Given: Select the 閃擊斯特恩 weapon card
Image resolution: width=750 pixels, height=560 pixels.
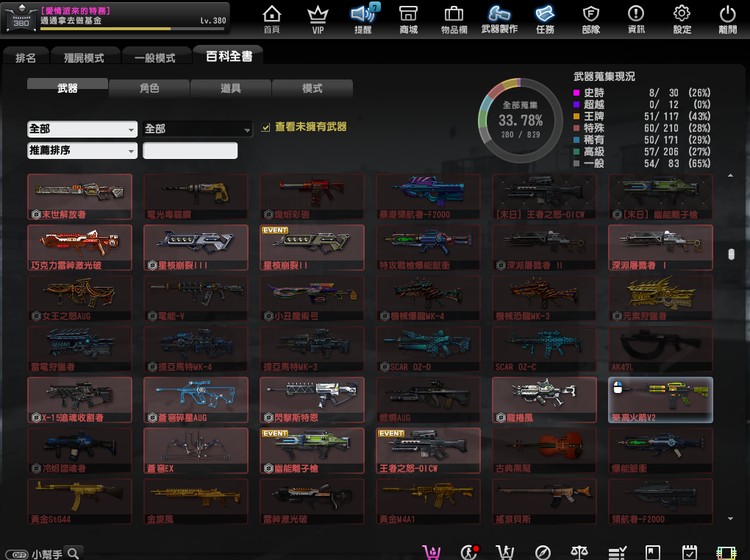Looking at the screenshot, I should point(312,400).
